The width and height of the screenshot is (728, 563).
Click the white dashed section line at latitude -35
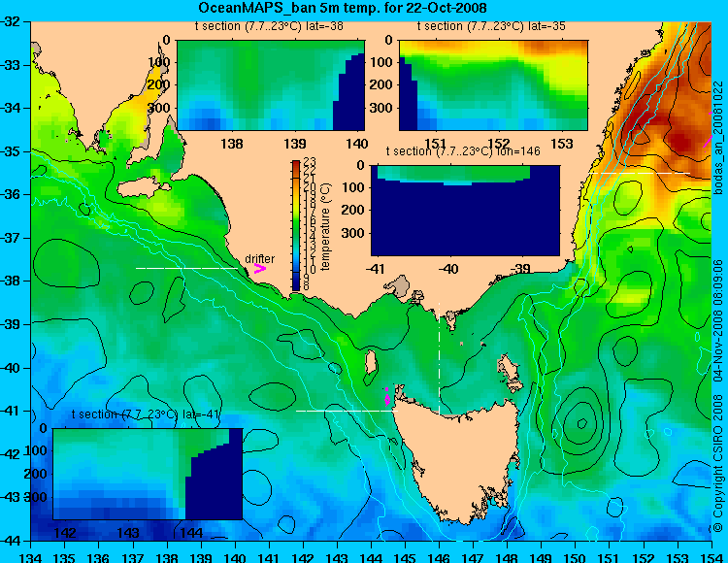pyautogui.click(x=640, y=173)
